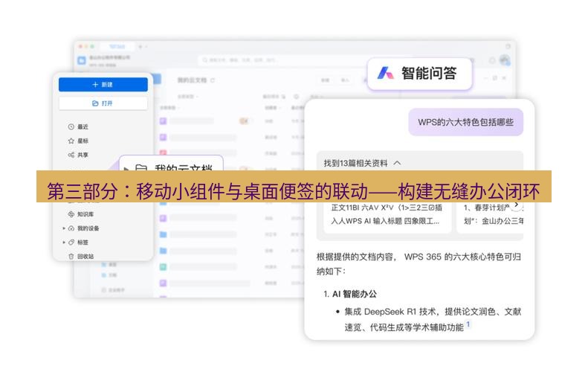
Task: Show next source card with the arrow
Action: click(517, 205)
